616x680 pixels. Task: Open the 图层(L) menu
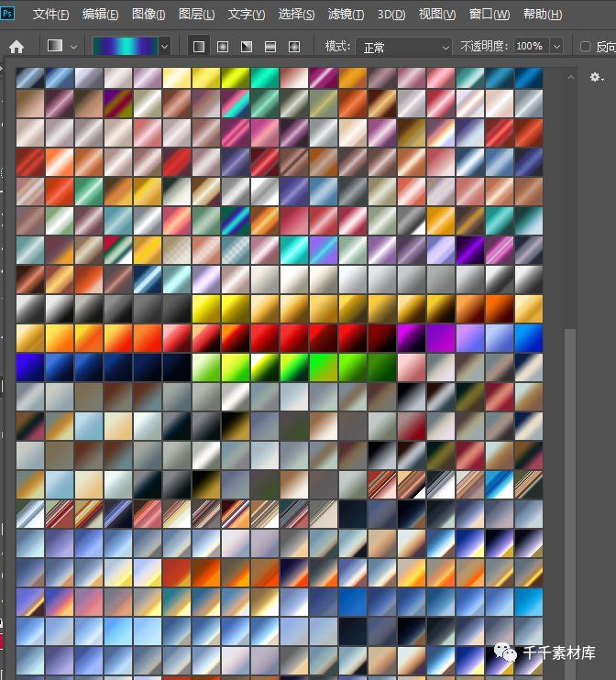point(196,15)
